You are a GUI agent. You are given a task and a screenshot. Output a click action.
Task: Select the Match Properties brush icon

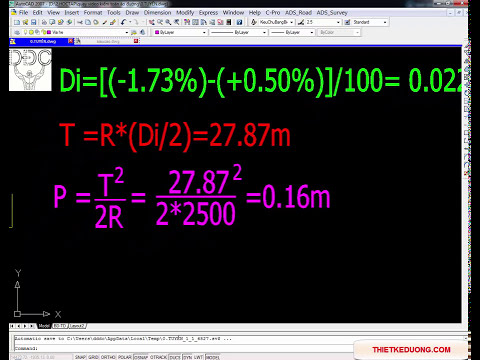pyautogui.click(x=113, y=22)
